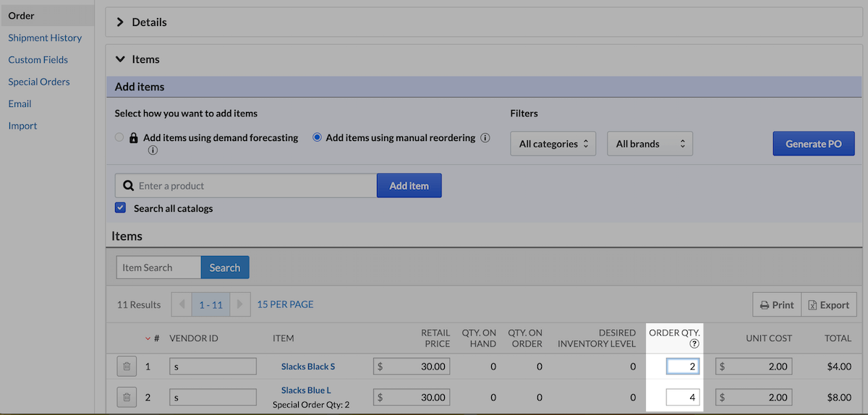Click the Vendor ID field for row 2

point(213,397)
